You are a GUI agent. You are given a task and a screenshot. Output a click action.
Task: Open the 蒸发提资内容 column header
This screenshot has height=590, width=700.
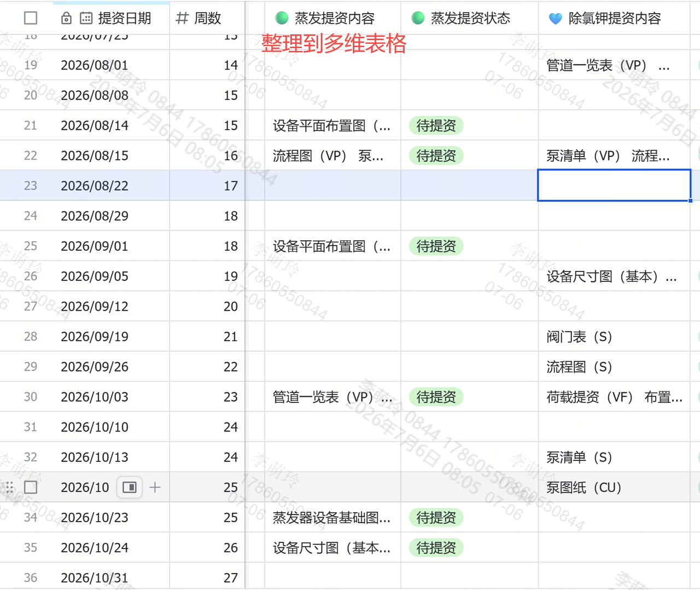[333, 18]
